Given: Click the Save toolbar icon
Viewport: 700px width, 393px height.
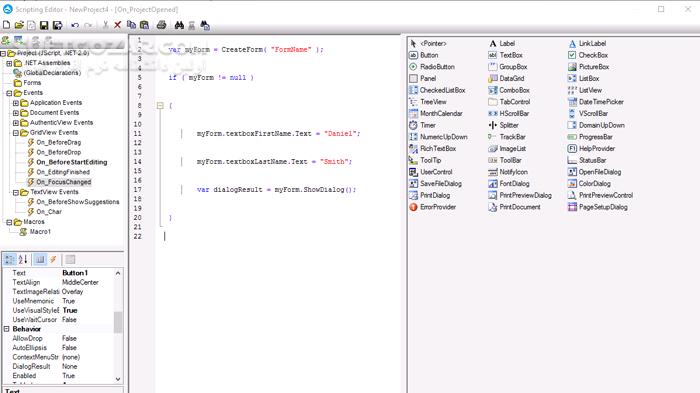Looking at the screenshot, I should point(44,25).
